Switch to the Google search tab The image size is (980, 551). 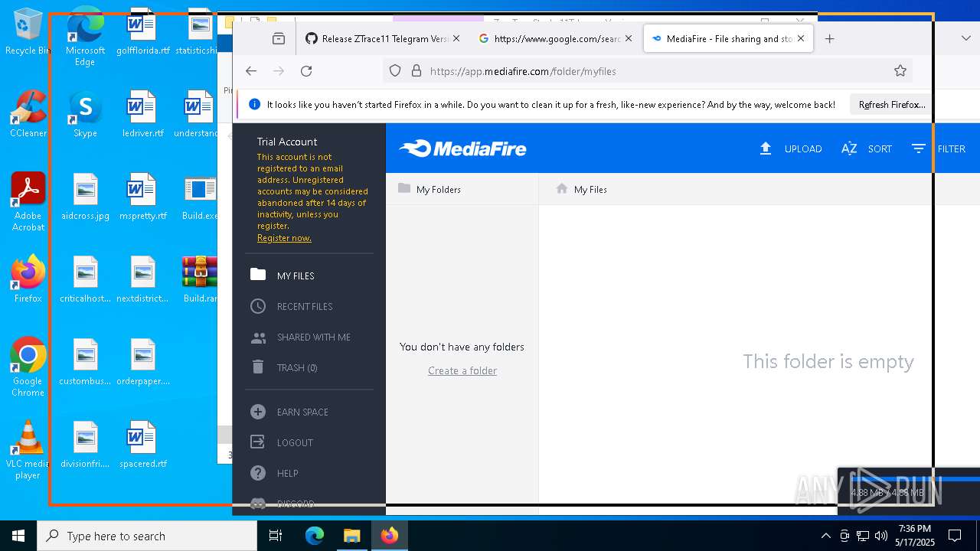(556, 39)
